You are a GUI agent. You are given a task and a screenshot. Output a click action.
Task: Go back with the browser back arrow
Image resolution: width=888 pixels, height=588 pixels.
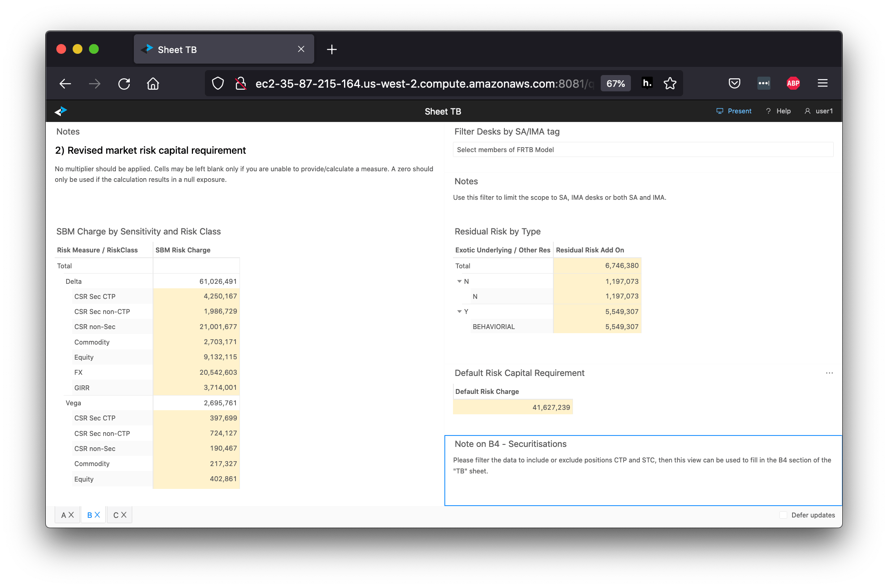65,84
